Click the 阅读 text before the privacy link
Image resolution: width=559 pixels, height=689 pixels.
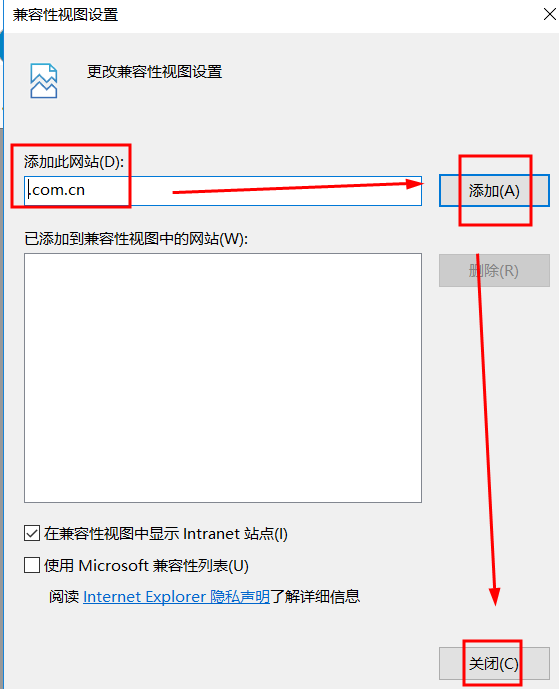pos(64,597)
